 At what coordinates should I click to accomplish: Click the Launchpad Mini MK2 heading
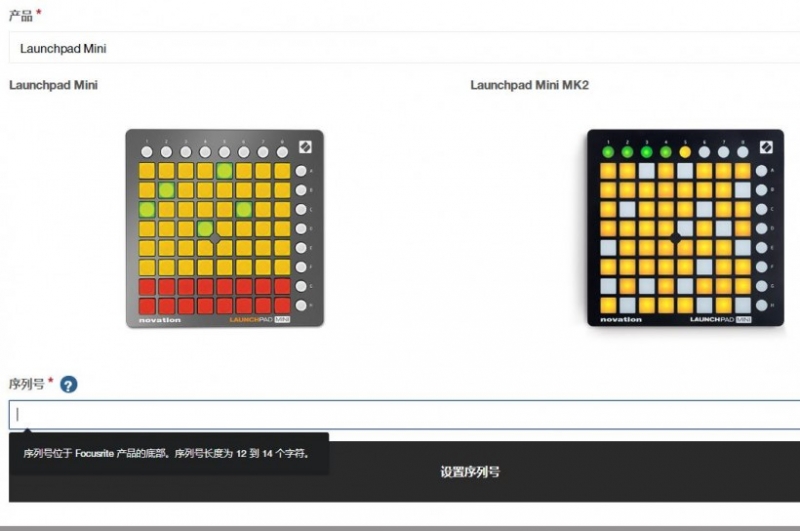click(x=530, y=85)
